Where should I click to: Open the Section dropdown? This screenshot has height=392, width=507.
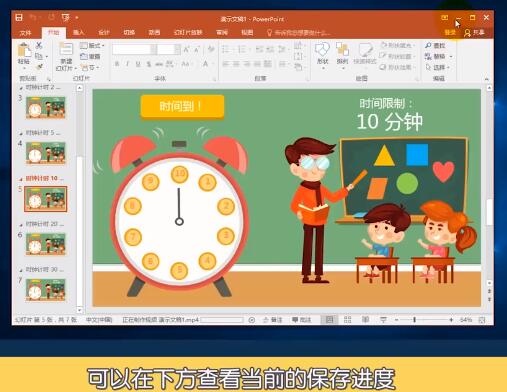pyautogui.click(x=90, y=67)
